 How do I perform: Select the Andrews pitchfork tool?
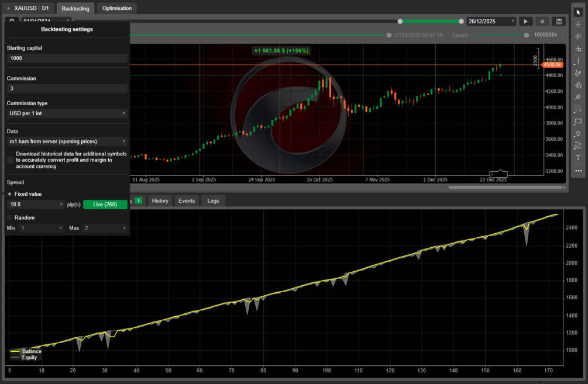578,97
